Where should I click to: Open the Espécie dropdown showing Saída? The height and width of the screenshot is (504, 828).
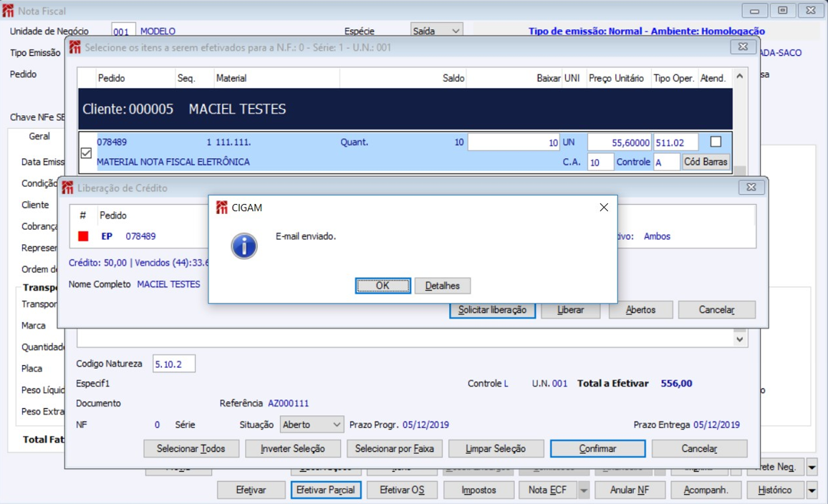(436, 31)
